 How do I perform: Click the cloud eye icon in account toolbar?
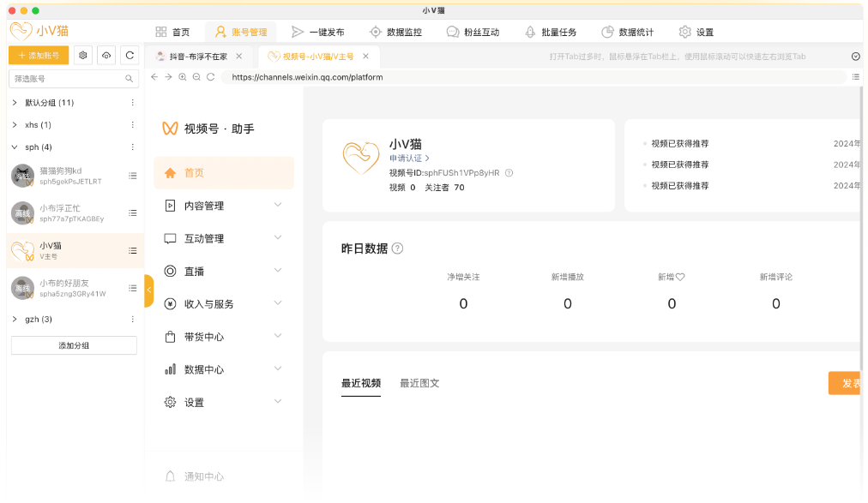[106, 56]
